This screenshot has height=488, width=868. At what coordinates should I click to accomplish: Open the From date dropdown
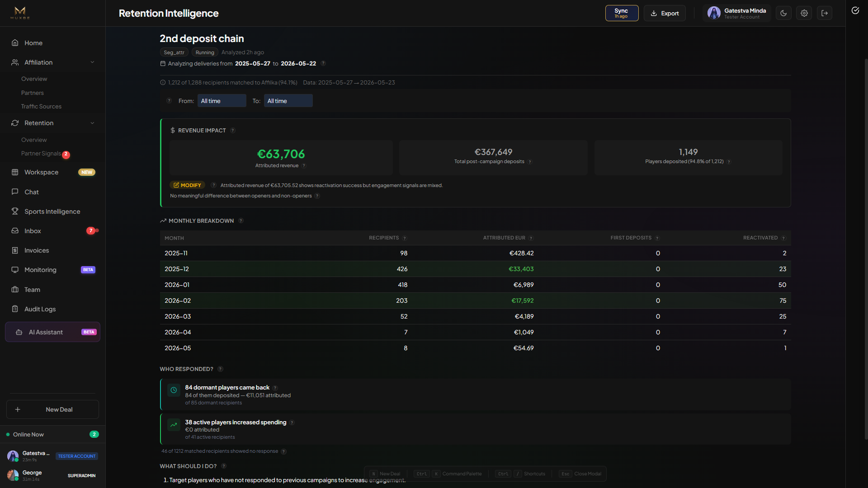coord(222,101)
